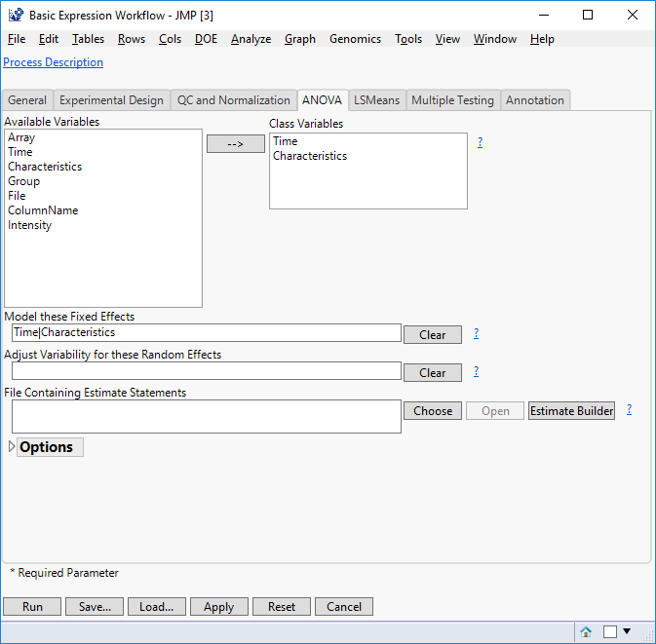Image resolution: width=656 pixels, height=644 pixels.
Task: Click in Model these Fixed Effects field
Action: point(207,333)
